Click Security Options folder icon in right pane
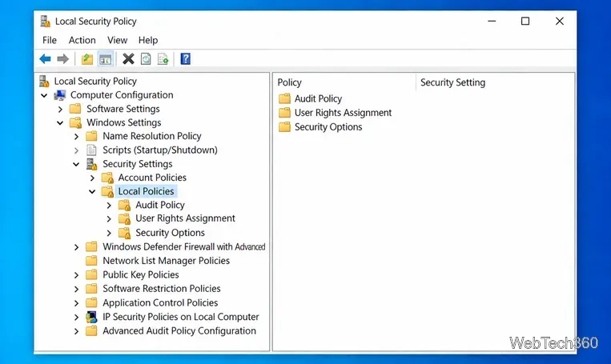611x364 pixels. coord(284,127)
